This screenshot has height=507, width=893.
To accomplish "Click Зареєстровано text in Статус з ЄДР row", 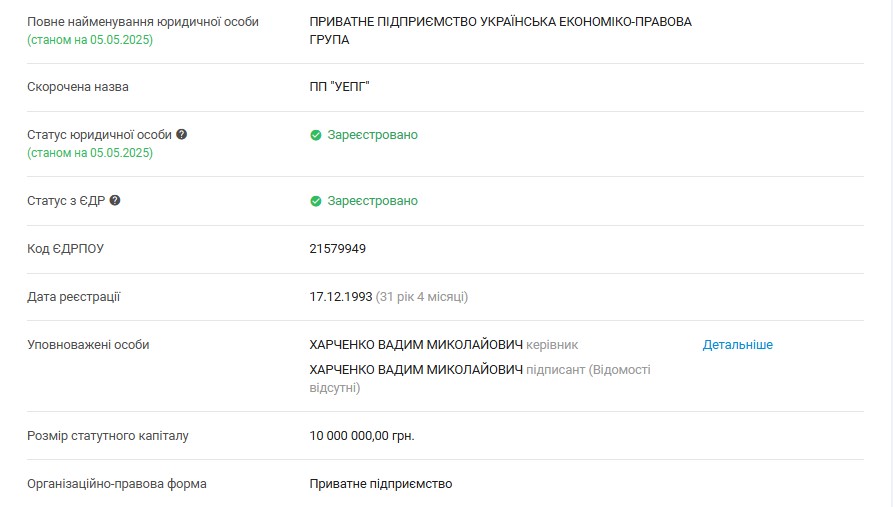I will 372,201.
